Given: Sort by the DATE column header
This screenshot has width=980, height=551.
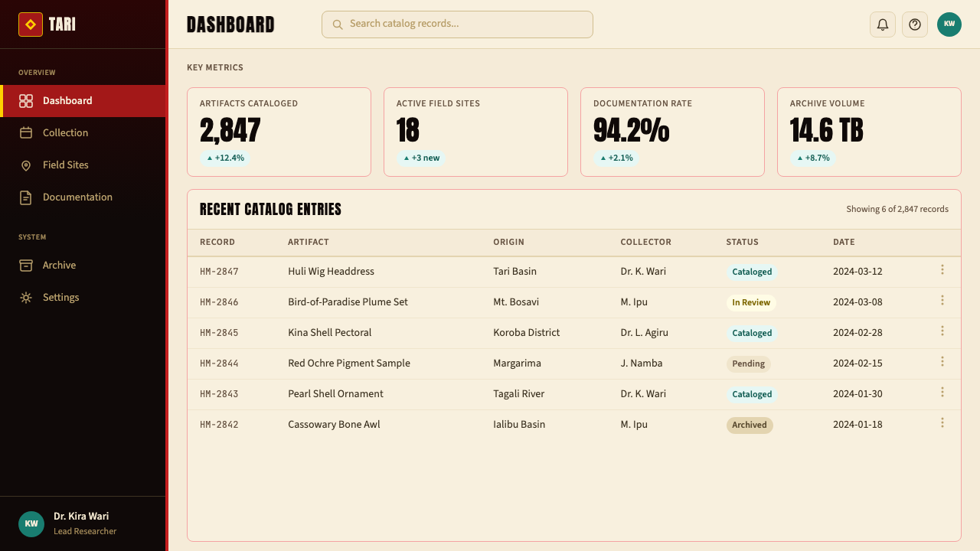Looking at the screenshot, I should (x=844, y=242).
